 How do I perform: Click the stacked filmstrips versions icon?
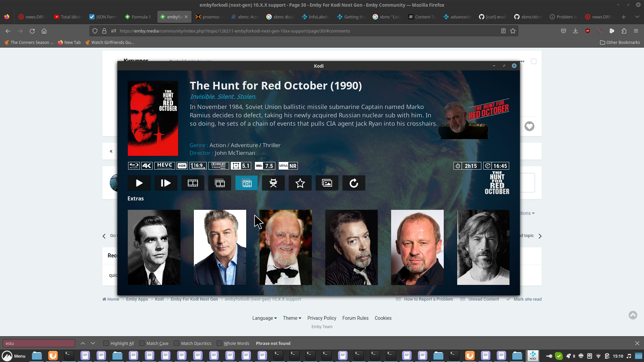pos(220,183)
